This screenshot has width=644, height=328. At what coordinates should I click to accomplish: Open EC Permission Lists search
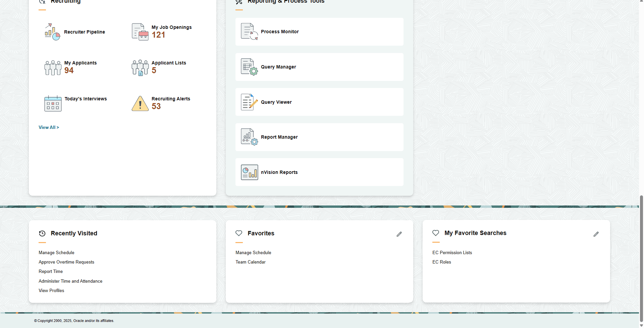coord(452,252)
